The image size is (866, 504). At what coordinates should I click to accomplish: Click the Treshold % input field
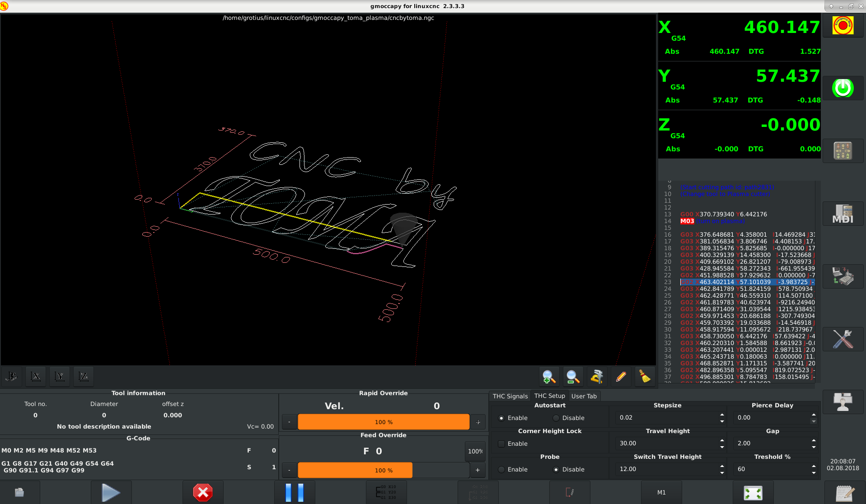(771, 469)
